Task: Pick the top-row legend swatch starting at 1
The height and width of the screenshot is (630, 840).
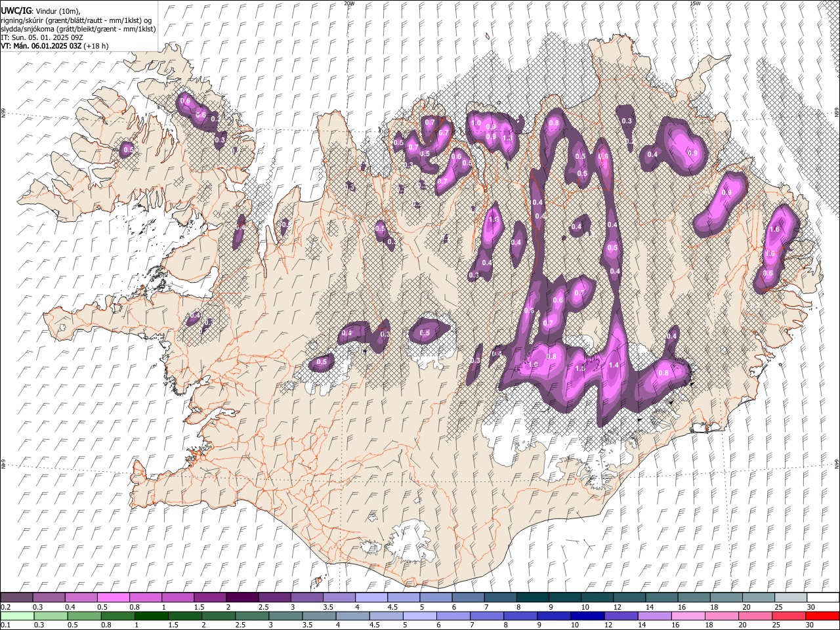Action: pyautogui.click(x=177, y=597)
